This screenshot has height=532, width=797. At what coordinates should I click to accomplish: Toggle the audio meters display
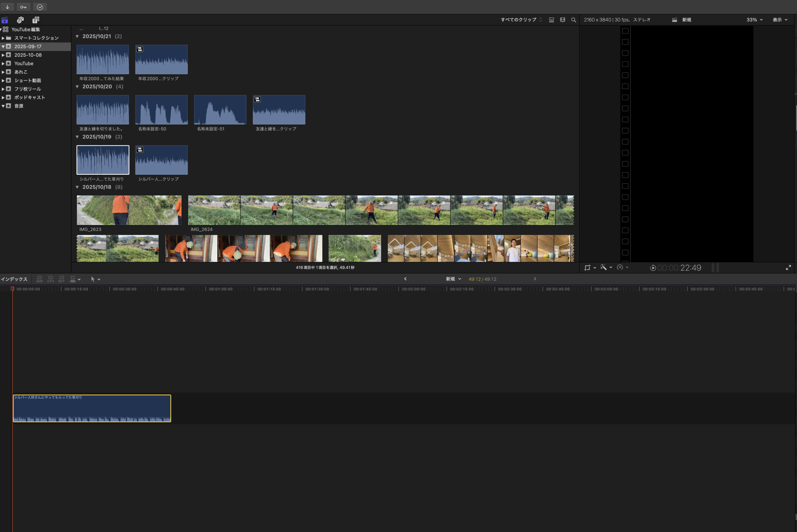click(715, 267)
